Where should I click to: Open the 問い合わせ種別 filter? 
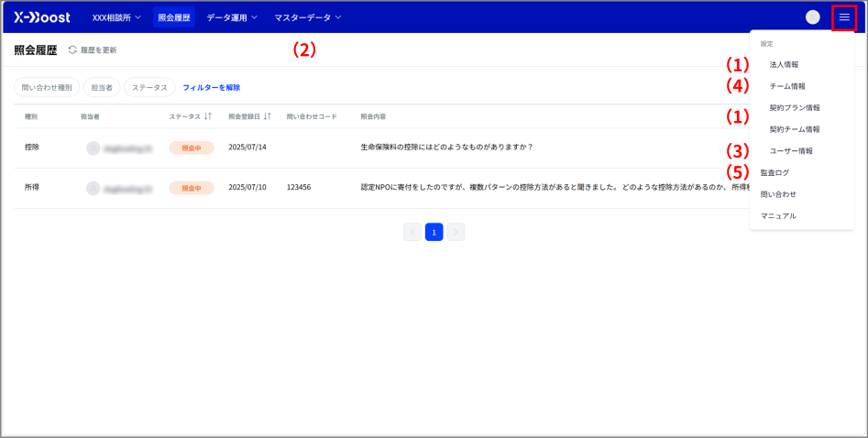pos(47,87)
